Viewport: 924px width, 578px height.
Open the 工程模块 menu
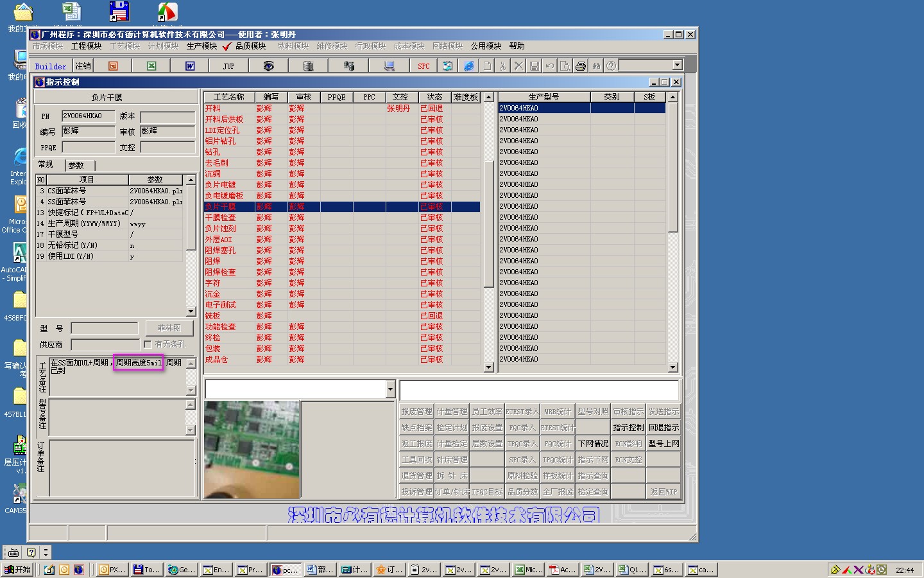click(x=87, y=46)
